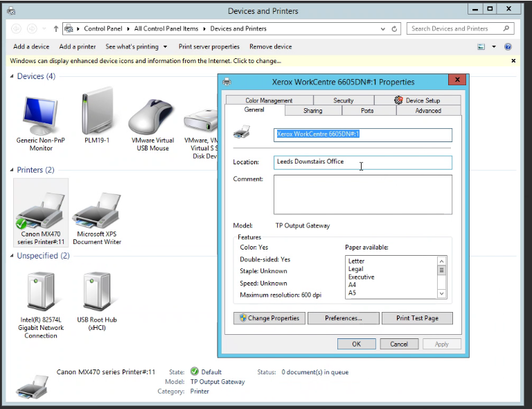532x409 pixels.
Task: Open the Ports tab
Action: coord(367,110)
